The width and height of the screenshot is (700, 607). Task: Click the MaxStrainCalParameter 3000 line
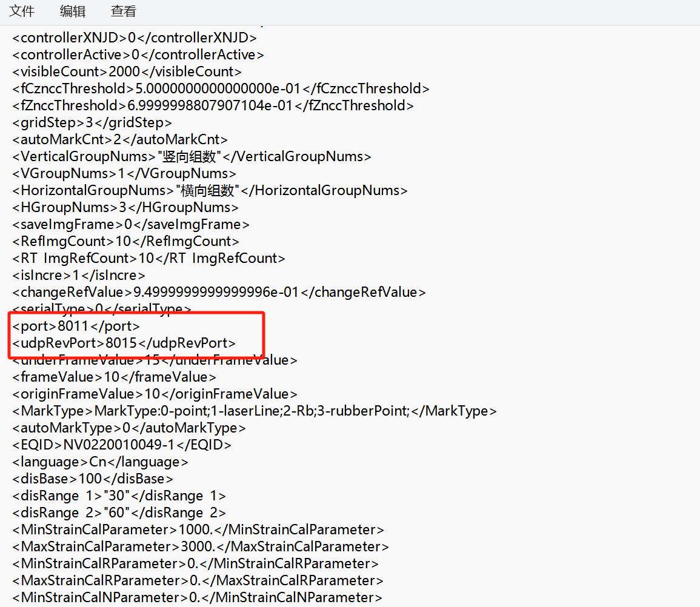click(x=200, y=546)
